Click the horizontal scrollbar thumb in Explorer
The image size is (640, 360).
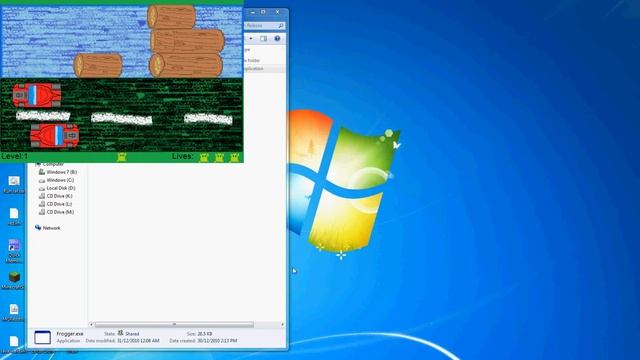[x=174, y=324]
